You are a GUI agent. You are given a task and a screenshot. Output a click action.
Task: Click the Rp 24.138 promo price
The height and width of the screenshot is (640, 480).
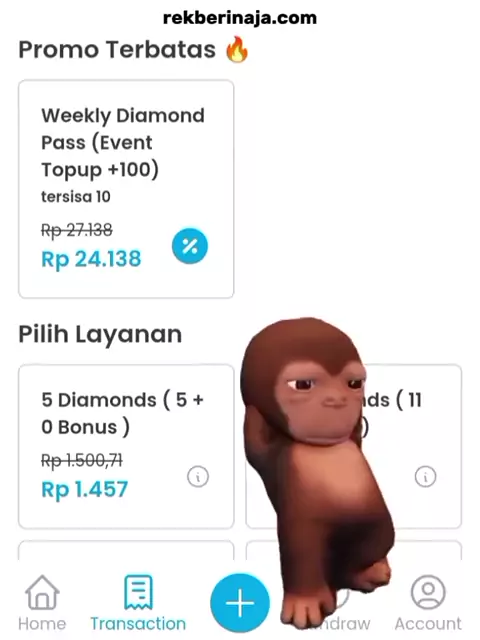click(x=91, y=259)
